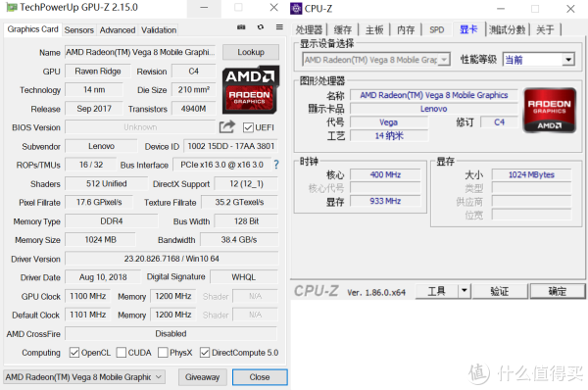Open the Validation tab in GPU-Z
Screen dimensions: 588x390
tap(159, 30)
